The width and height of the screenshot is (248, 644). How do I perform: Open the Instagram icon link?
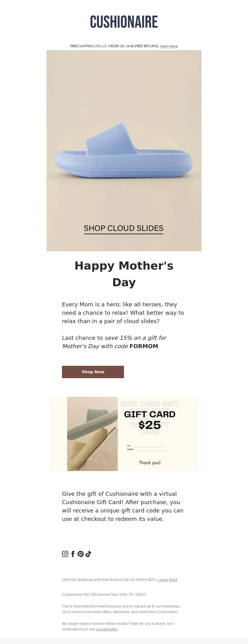pos(65,554)
